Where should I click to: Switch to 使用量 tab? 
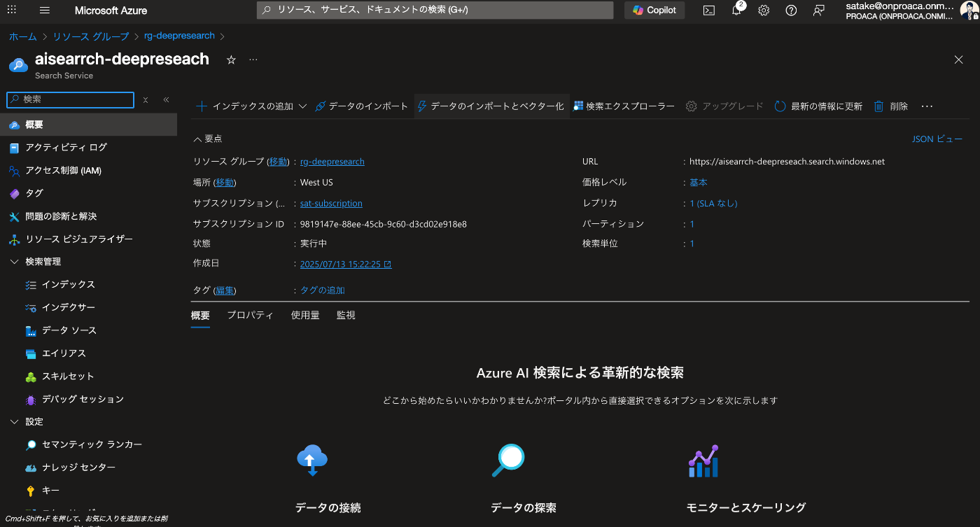coord(305,316)
